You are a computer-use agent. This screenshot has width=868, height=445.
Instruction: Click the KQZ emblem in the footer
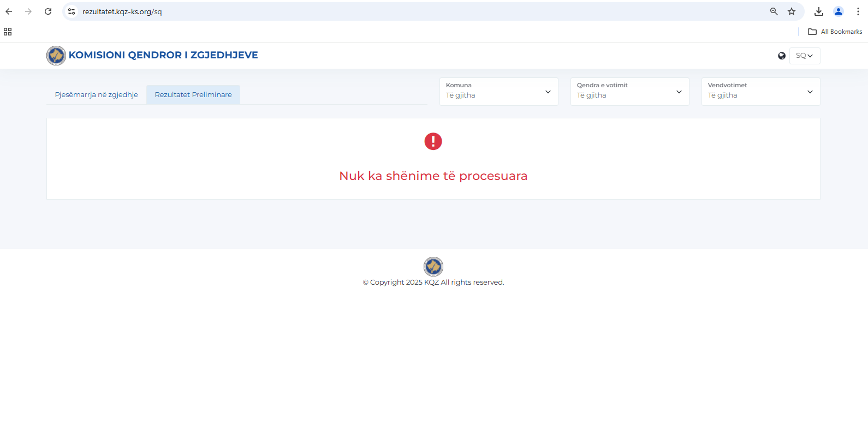[433, 267]
